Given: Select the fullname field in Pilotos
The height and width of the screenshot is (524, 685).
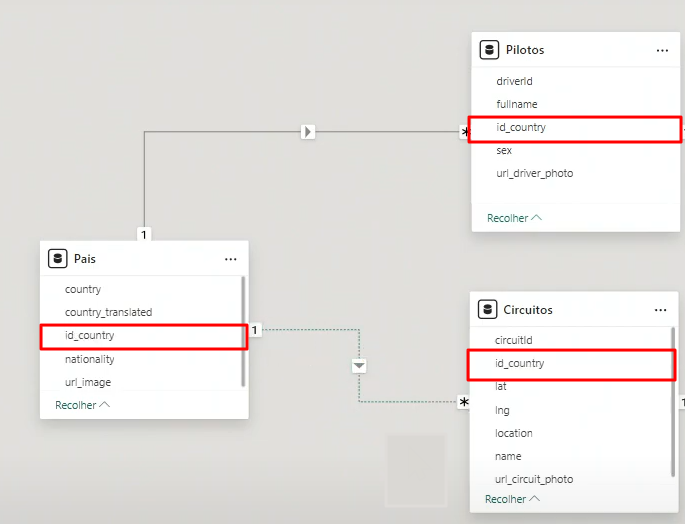Looking at the screenshot, I should coord(519,104).
